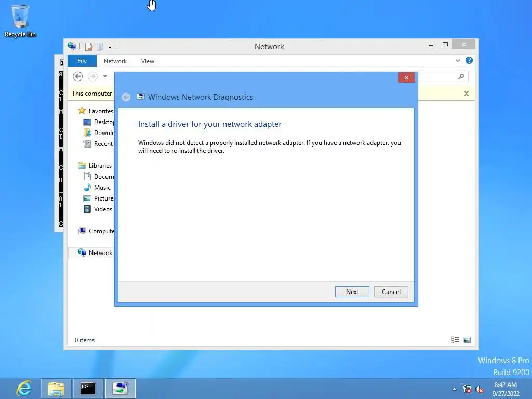
Task: Select Computer in navigation pane
Action: point(96,231)
